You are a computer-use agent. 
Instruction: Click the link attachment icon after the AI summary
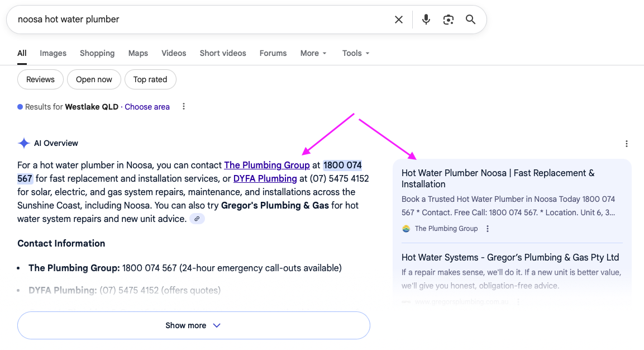(x=197, y=218)
